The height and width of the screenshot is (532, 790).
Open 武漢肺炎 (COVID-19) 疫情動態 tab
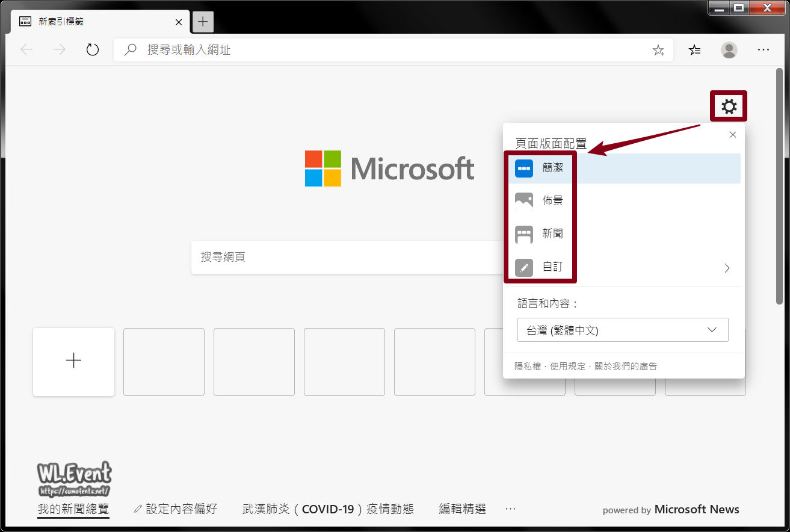[328, 509]
